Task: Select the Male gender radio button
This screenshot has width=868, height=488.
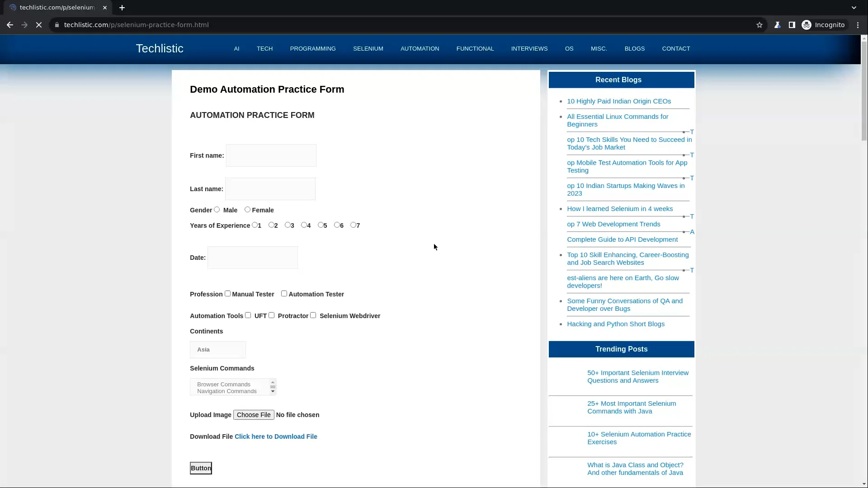Action: [217, 210]
